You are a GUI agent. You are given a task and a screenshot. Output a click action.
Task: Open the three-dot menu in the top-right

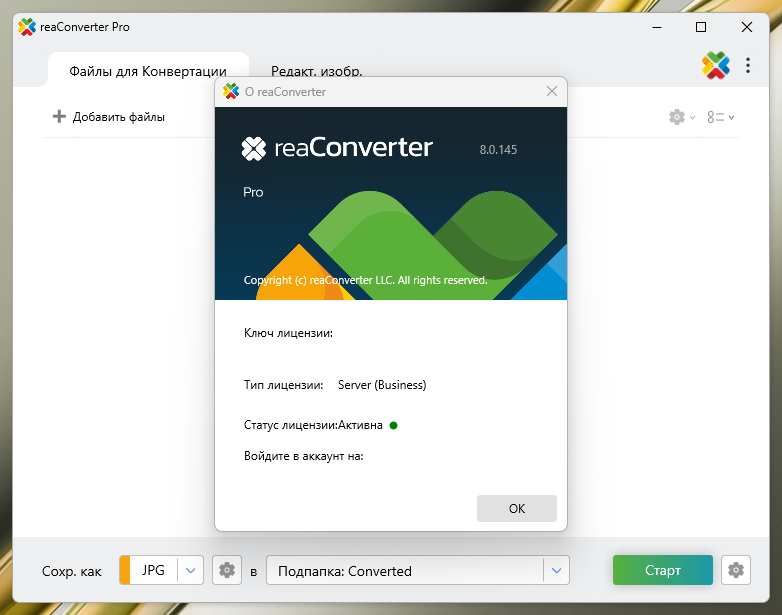coord(748,66)
